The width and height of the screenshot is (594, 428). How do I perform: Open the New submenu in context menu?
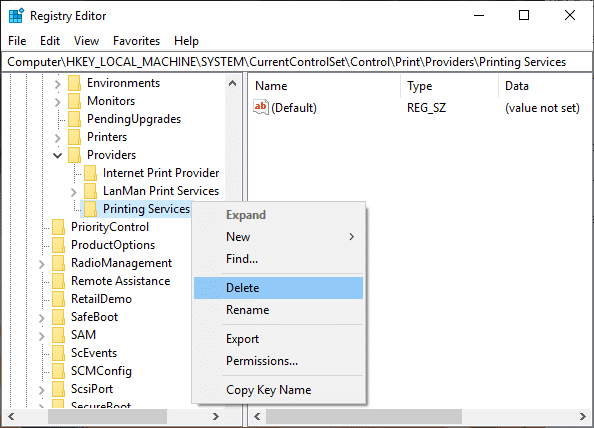[278, 237]
